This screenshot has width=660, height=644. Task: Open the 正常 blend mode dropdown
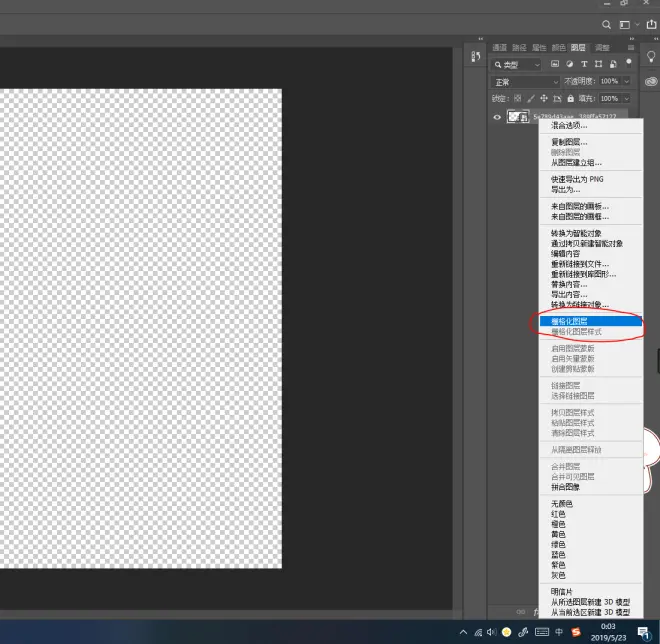pos(525,82)
